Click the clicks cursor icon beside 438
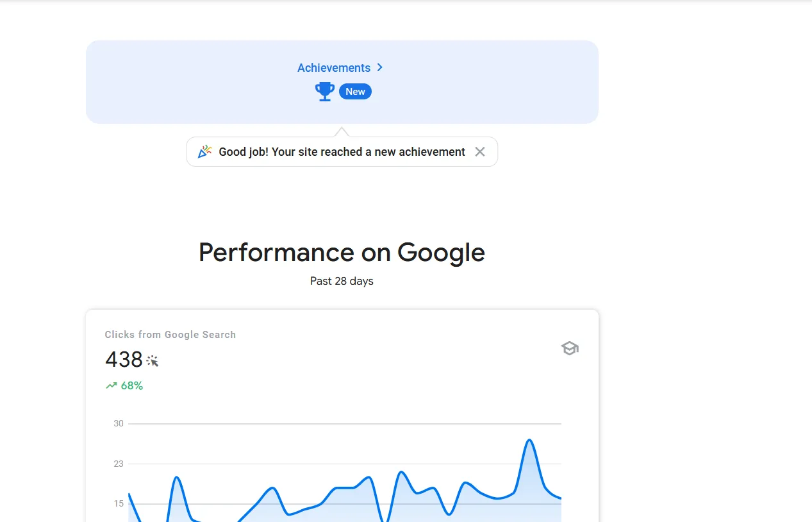Viewport: 812px width, 522px height. [x=153, y=361]
